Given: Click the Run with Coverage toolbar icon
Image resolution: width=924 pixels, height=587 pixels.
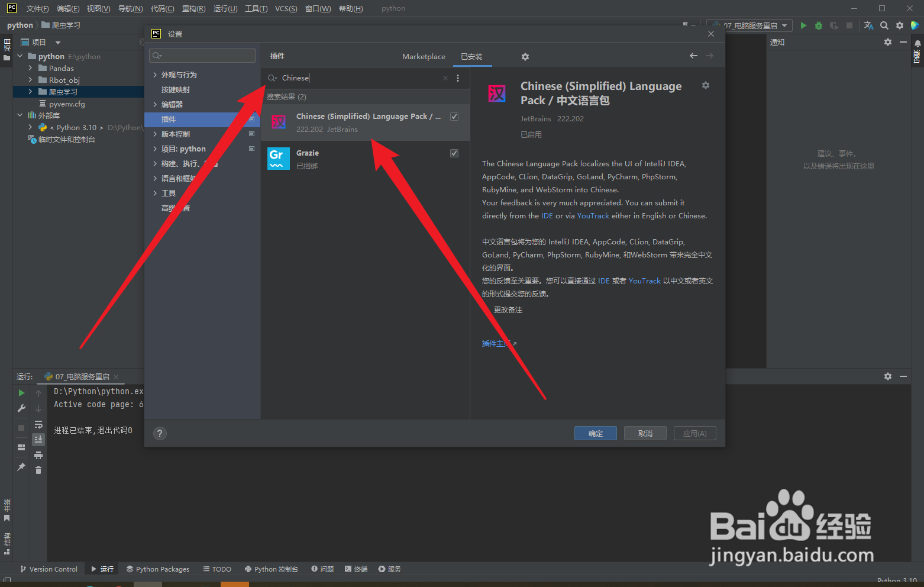Looking at the screenshot, I should (834, 25).
